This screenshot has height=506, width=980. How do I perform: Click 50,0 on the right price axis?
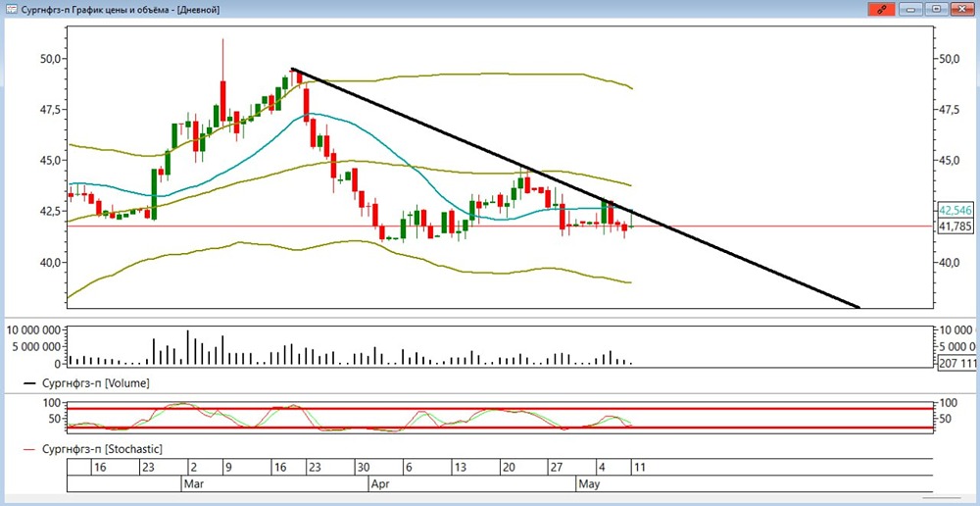(x=949, y=59)
